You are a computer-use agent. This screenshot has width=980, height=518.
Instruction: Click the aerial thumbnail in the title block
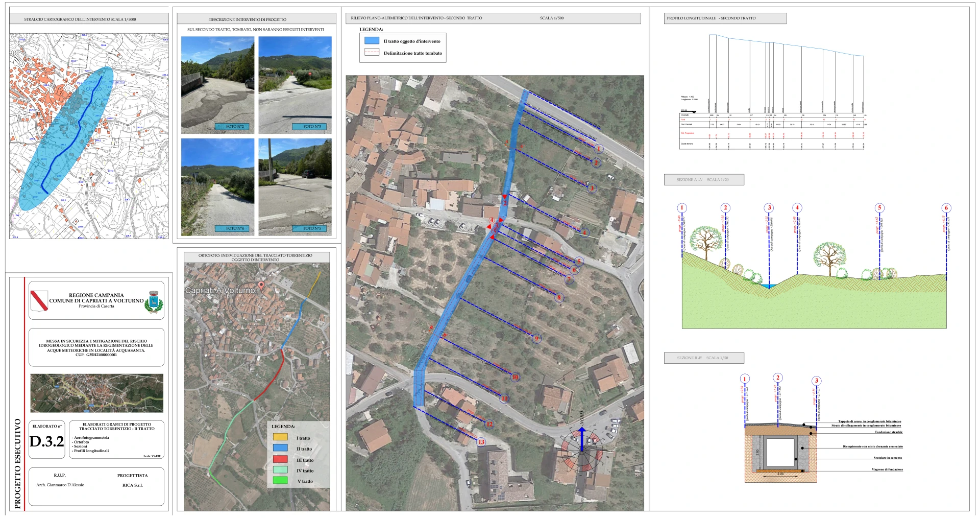tap(97, 393)
